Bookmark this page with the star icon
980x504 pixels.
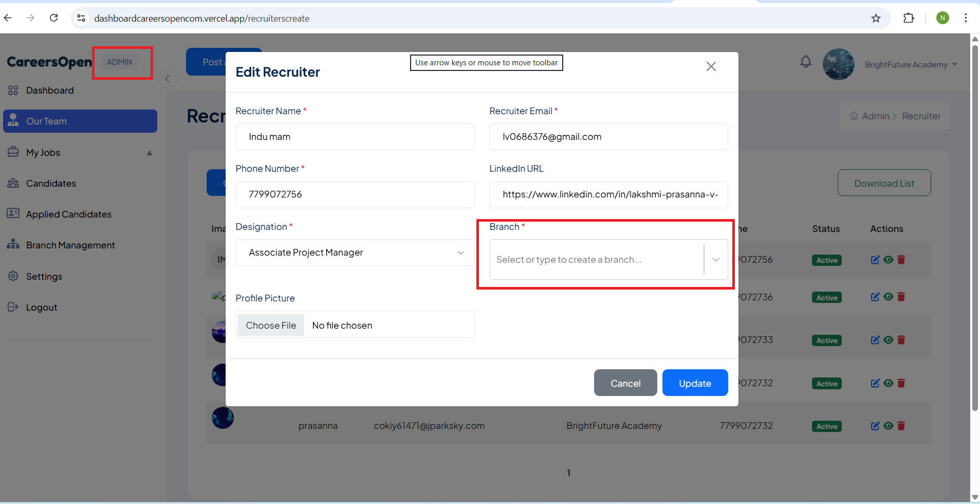click(876, 19)
